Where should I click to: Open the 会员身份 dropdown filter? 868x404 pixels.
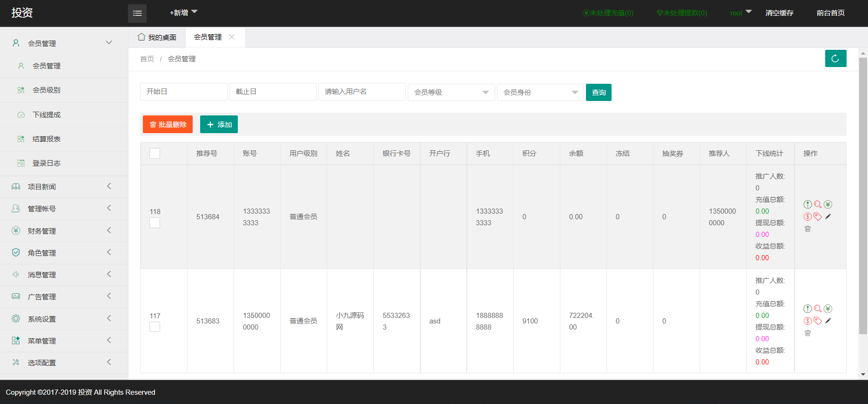tap(540, 92)
